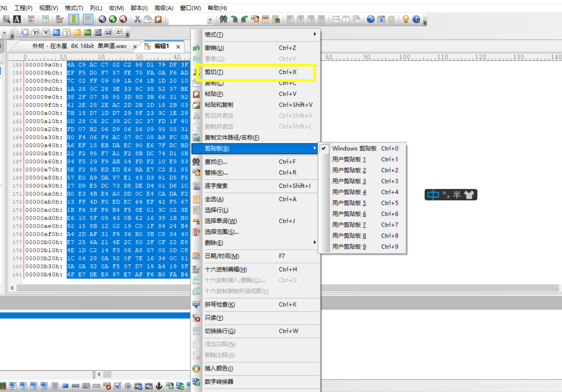The height and width of the screenshot is (392, 562).
Task: Choose 撤销(U) from the edit menu
Action: tap(255, 48)
